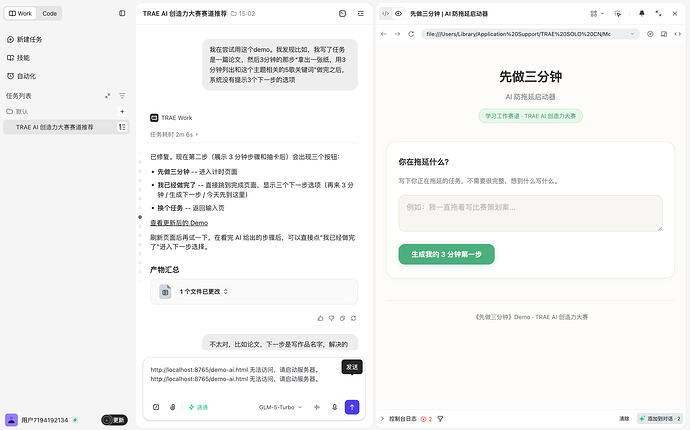
Task: Toggle the 更新 update pill at bottom-left
Action: (x=114, y=420)
